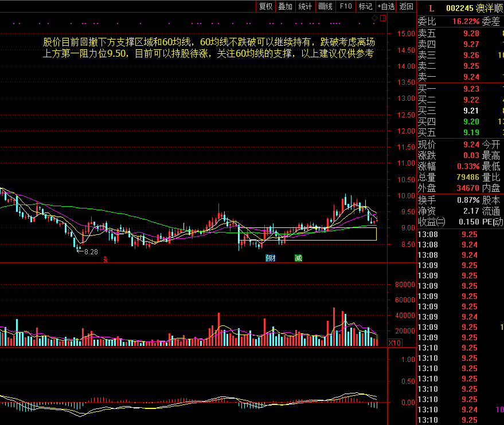Select first tick row 13:08 9.25
Screen dimensions: 504x425
point(460,235)
